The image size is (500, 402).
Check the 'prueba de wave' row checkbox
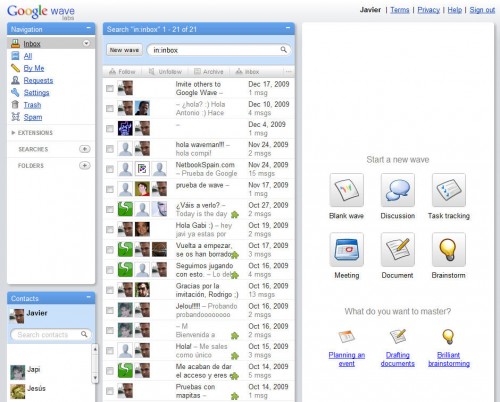[110, 189]
